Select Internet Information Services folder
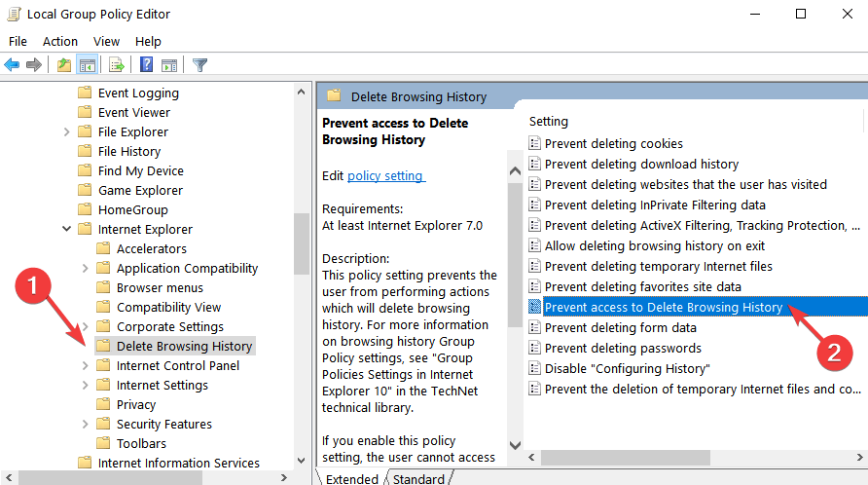Screen dimensions: 868x485 (178, 463)
